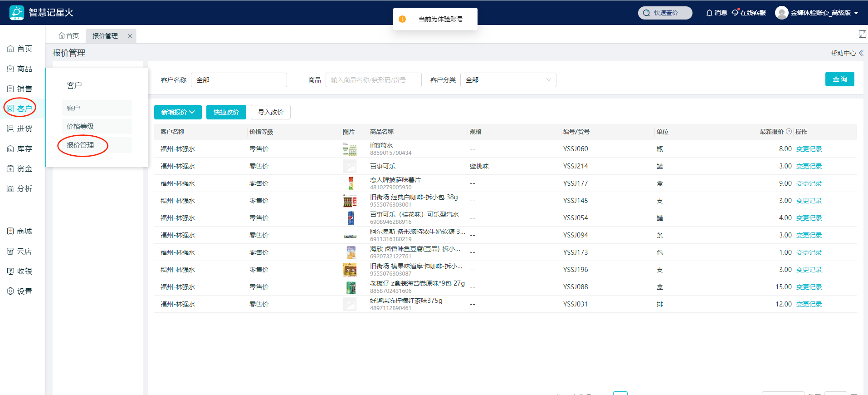Image resolution: width=868 pixels, height=395 pixels.
Task: Click the 当前为体验账号 notification
Action: (x=435, y=19)
